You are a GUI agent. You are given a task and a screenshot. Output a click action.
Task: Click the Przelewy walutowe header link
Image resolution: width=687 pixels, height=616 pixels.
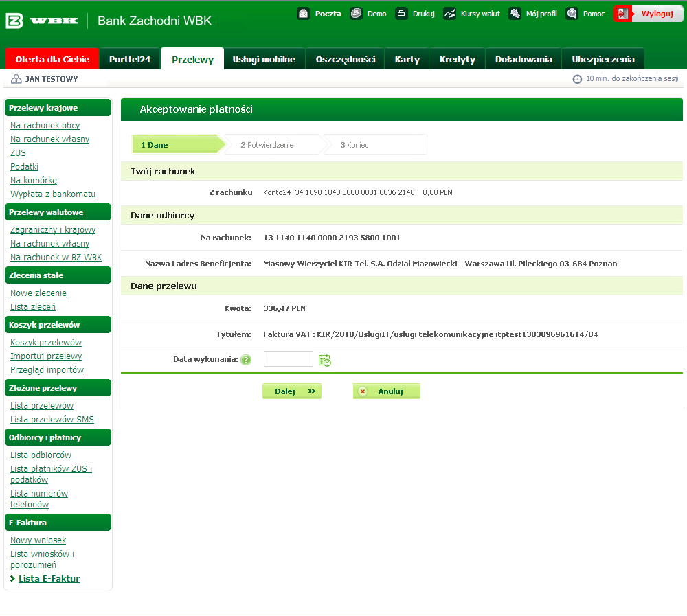point(46,212)
